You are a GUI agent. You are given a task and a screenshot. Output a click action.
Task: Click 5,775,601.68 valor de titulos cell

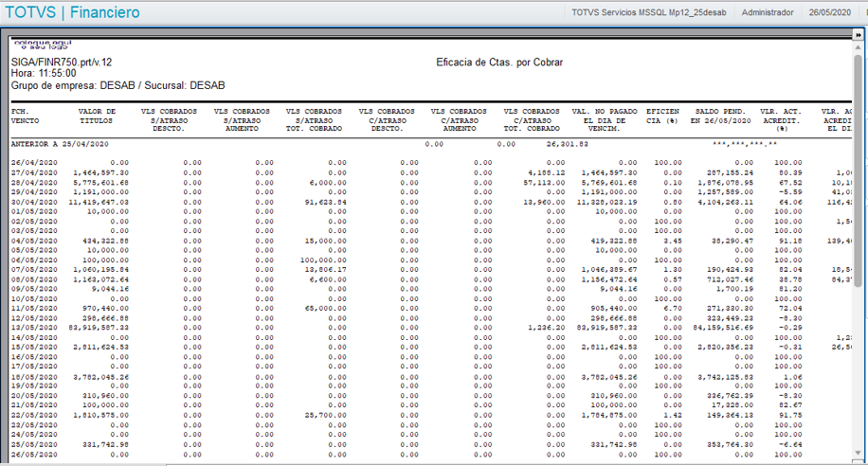[100, 183]
